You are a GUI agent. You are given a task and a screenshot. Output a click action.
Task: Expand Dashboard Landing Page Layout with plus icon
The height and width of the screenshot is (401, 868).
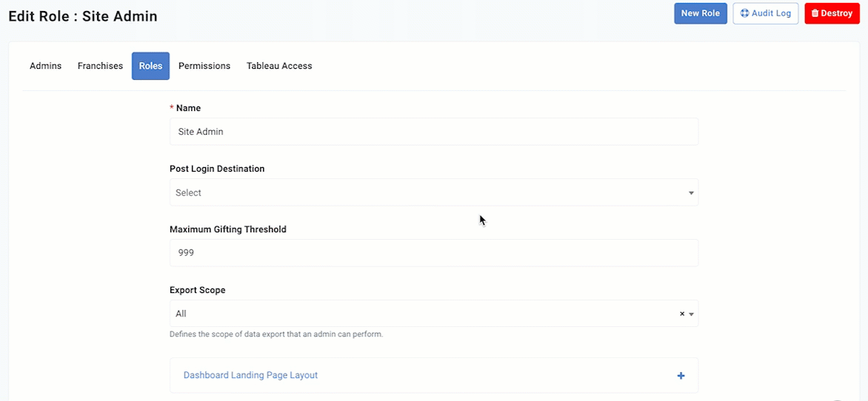681,376
